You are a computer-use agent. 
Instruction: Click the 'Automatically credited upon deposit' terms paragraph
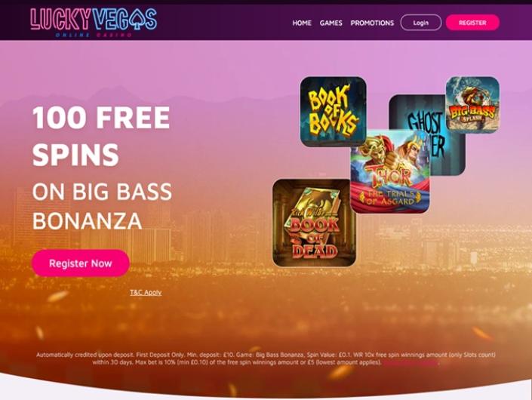(266, 358)
